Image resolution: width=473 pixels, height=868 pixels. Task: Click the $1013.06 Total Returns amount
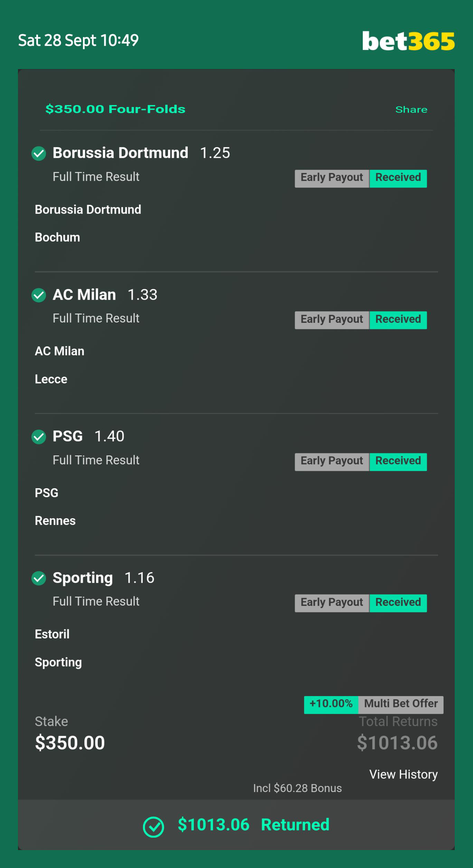tap(397, 743)
